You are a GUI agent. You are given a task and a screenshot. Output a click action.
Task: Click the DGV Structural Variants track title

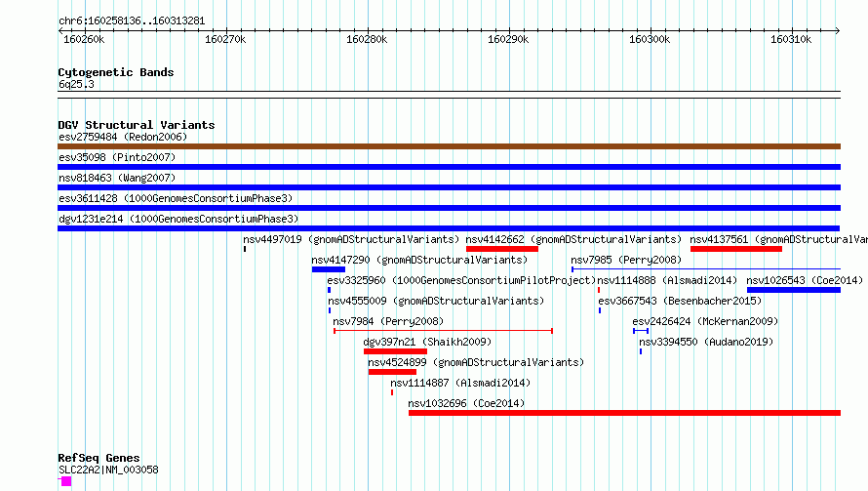[137, 125]
